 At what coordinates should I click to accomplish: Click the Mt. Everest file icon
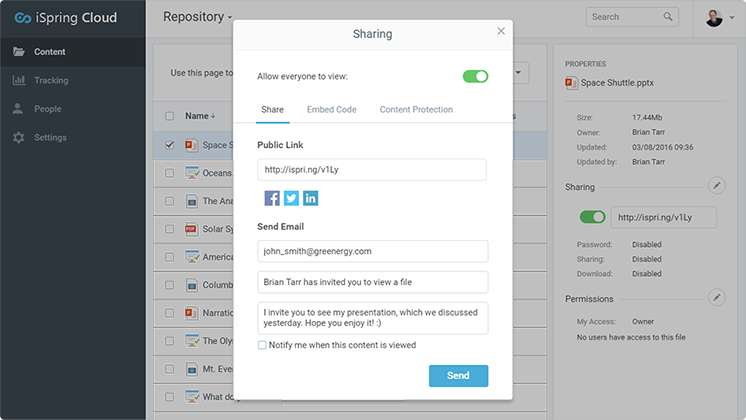pyautogui.click(x=191, y=369)
